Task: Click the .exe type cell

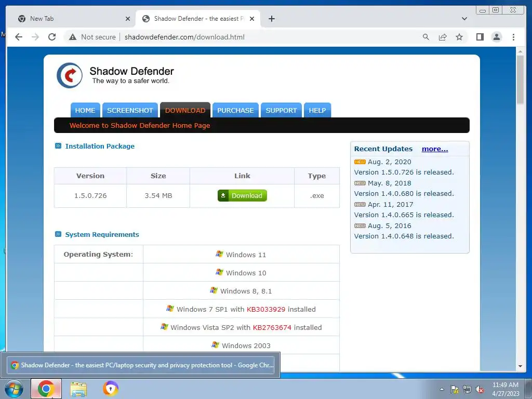Action: [x=317, y=196]
